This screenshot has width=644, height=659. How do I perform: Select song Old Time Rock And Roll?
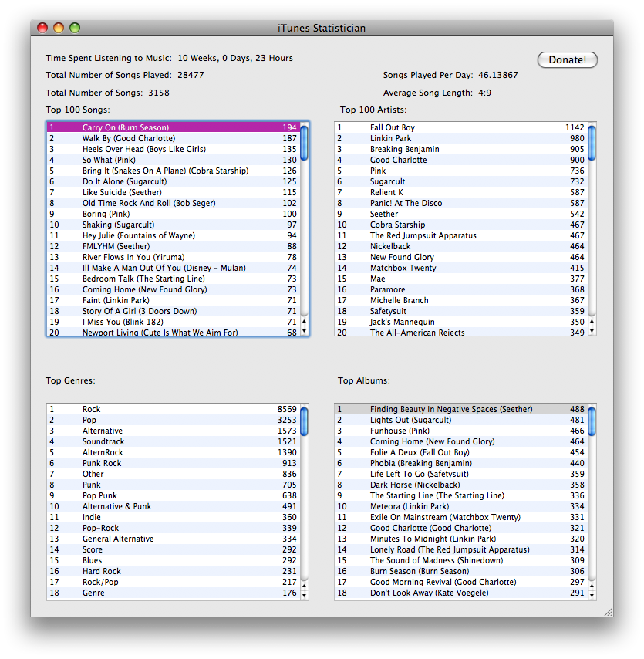tap(174, 203)
